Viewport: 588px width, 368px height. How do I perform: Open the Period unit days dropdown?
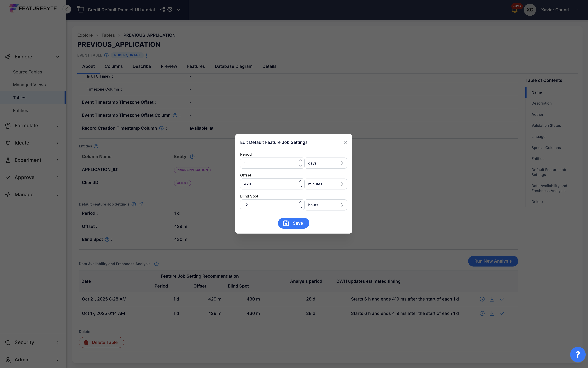(325, 163)
